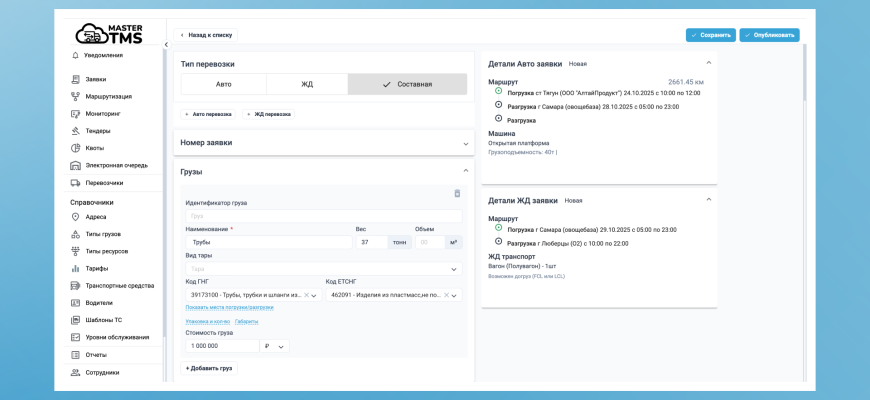Open the currency dropdown for cargo cost

coord(275,346)
